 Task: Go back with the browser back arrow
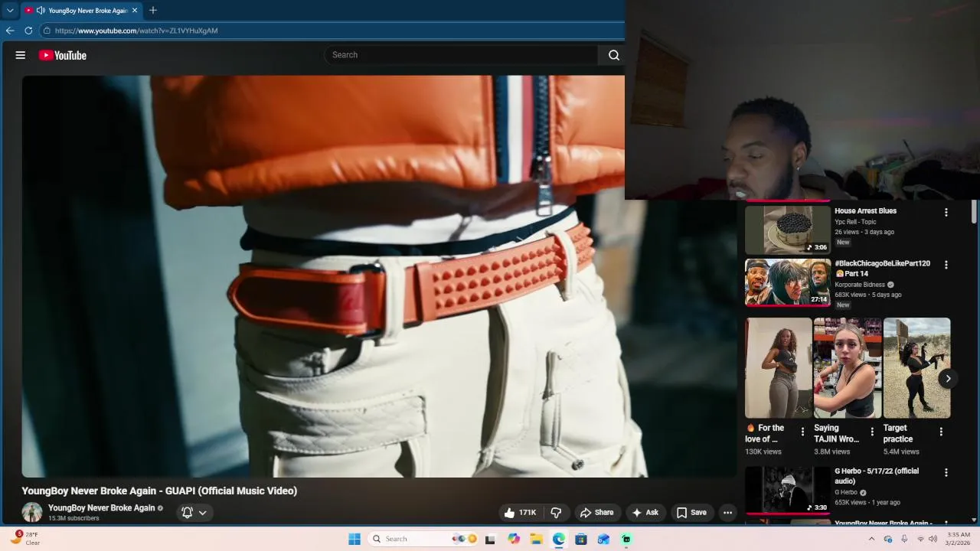point(10,31)
